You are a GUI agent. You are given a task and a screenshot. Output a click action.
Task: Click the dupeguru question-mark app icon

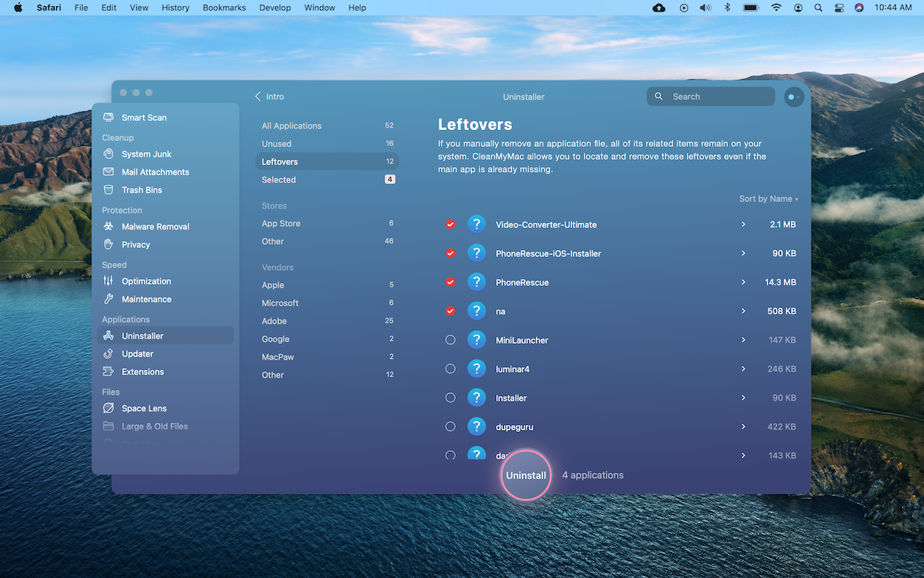click(x=476, y=427)
